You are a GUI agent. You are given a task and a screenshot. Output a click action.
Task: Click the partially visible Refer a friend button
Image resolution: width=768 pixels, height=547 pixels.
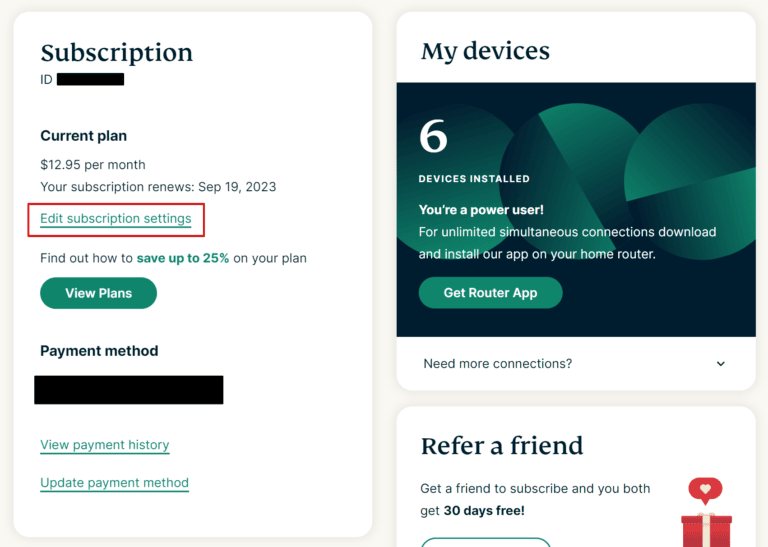click(x=485, y=542)
